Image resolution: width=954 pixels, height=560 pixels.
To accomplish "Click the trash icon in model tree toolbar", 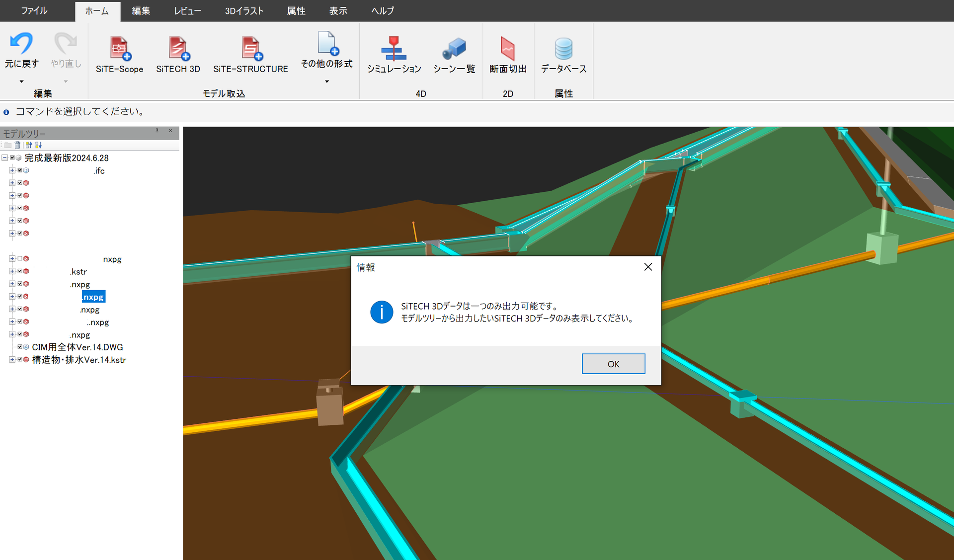I will 18,145.
